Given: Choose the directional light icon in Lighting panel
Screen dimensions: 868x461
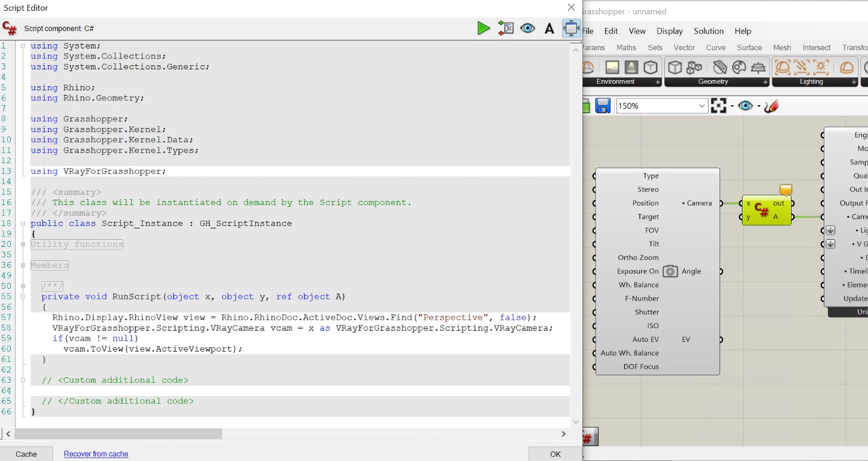Looking at the screenshot, I should [x=802, y=67].
